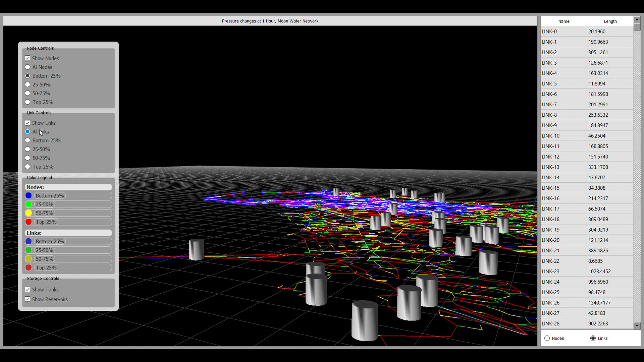The width and height of the screenshot is (644, 362).
Task: Uncheck the Show Nodes checkbox
Action: point(28,58)
